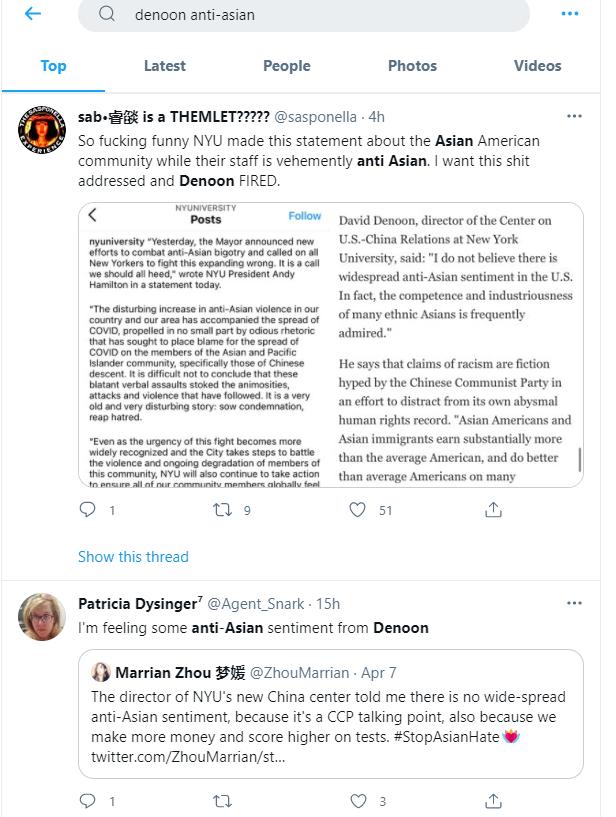Screen dimensions: 616x817
Task: Reply to Patricia Dysinger's tweet
Action: coord(87,800)
